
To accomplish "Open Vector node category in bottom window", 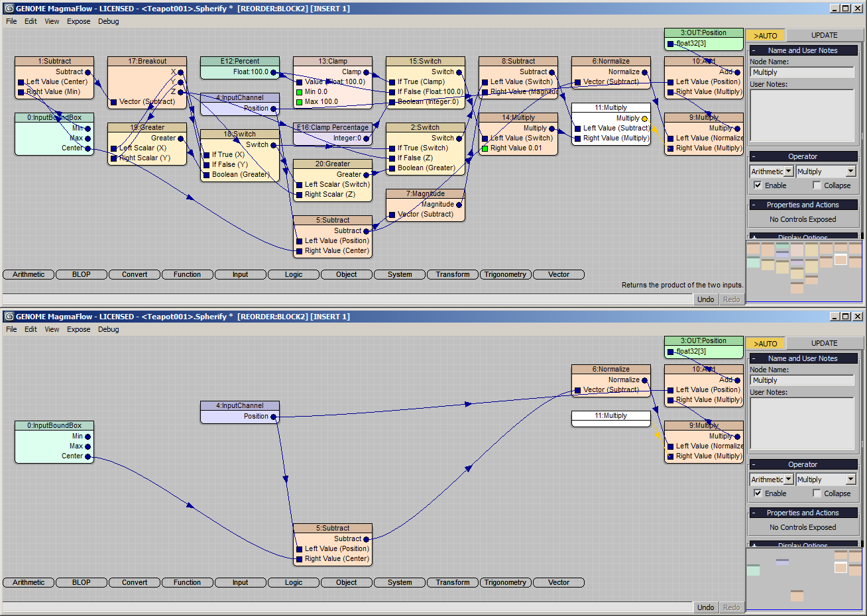I will (559, 582).
